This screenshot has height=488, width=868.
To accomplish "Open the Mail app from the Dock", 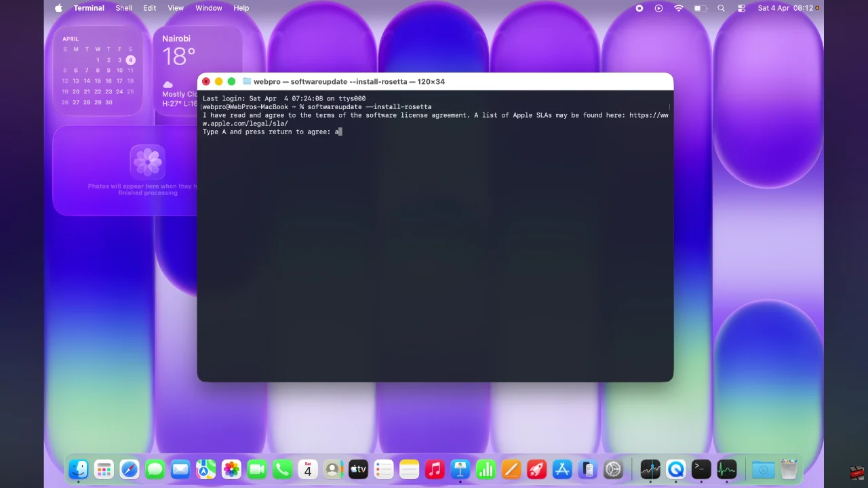I will point(180,469).
